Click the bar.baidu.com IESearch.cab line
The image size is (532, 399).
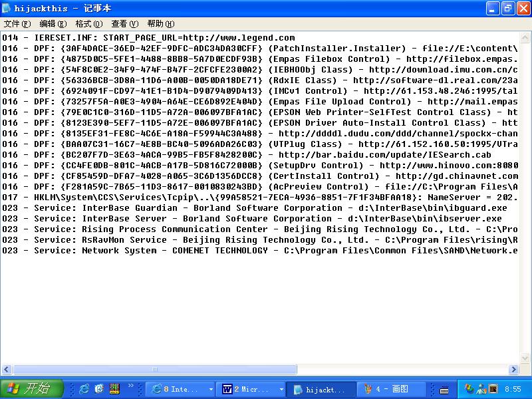click(247, 155)
